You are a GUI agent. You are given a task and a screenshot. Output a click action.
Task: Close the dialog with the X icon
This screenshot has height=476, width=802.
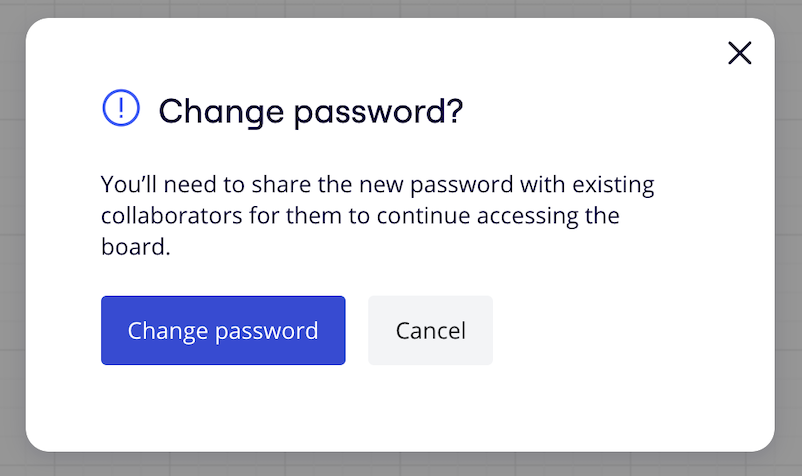coord(739,53)
